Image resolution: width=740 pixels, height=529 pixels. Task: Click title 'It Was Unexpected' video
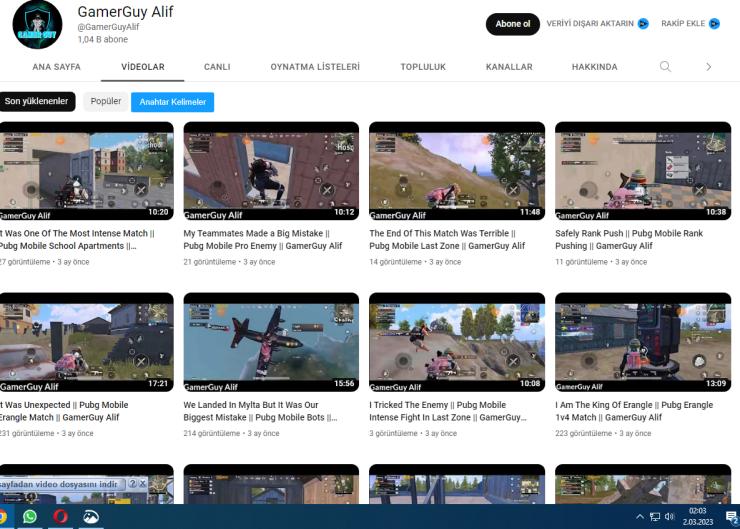point(64,411)
